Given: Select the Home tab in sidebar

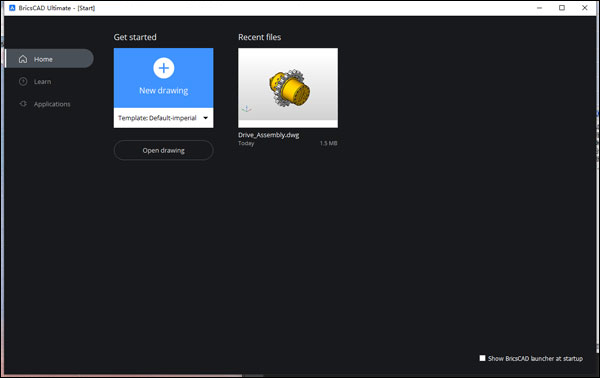Looking at the screenshot, I should tap(49, 59).
